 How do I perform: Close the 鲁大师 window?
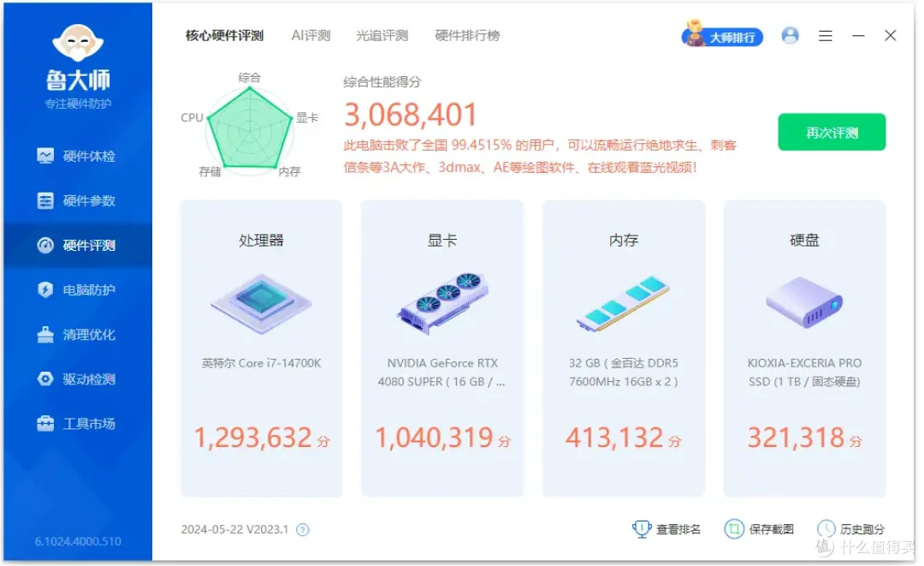(891, 36)
